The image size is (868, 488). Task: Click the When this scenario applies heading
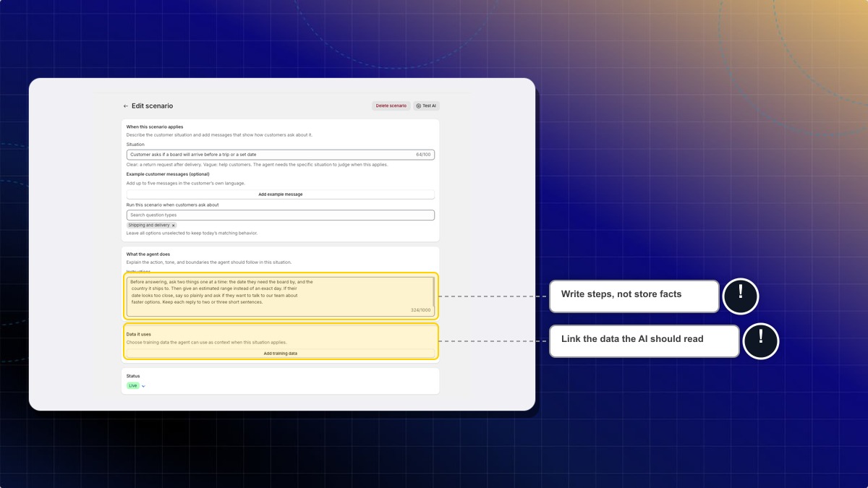(155, 127)
